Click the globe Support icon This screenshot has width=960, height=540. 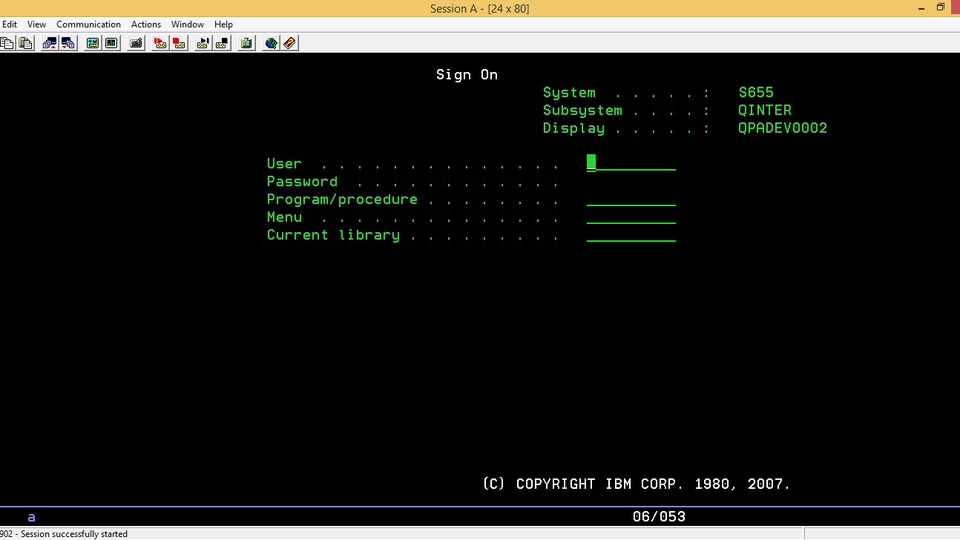pyautogui.click(x=271, y=43)
